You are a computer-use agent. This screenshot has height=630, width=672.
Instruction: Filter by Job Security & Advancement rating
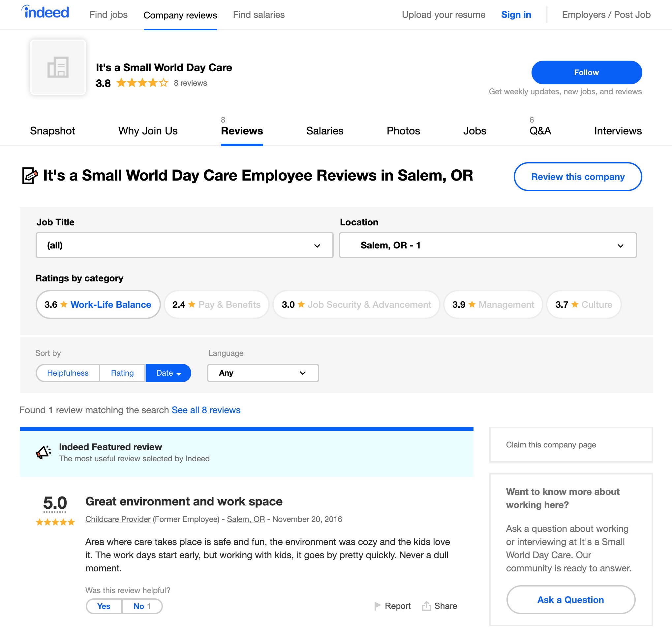(x=356, y=304)
